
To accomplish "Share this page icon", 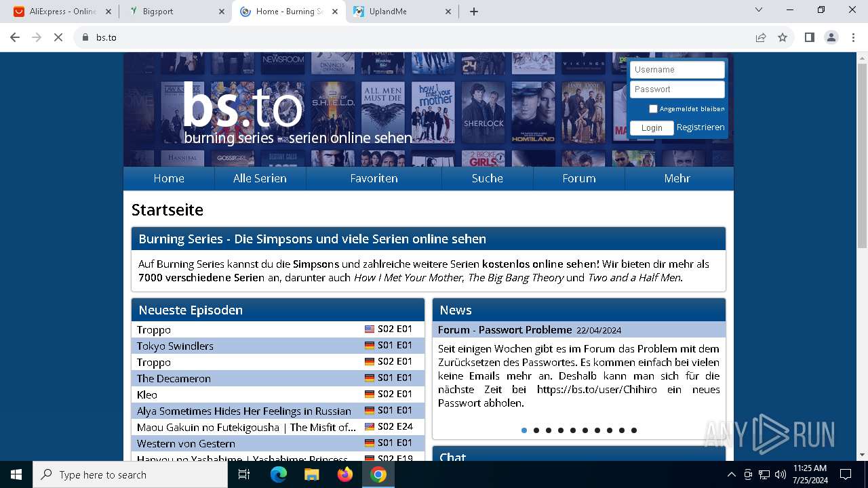I will click(761, 37).
